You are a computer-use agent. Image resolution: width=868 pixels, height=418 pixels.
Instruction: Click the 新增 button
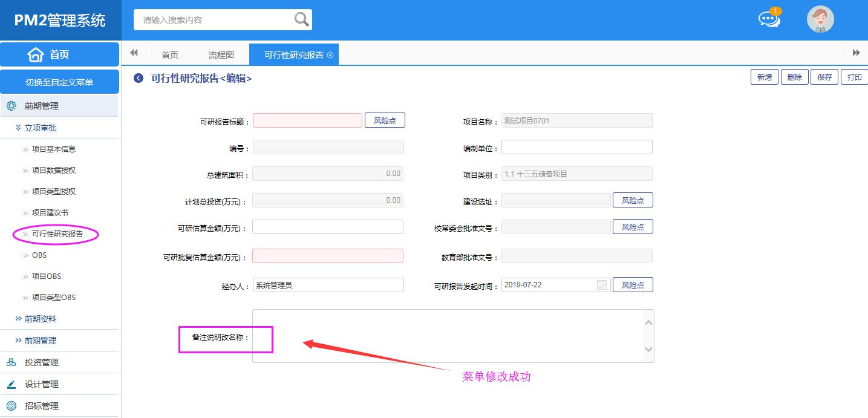coord(765,77)
